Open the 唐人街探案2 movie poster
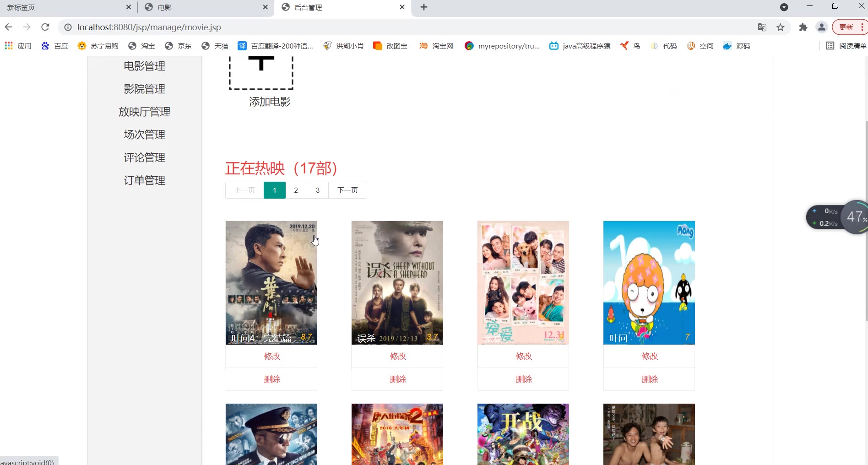Image resolution: width=868 pixels, height=465 pixels. [397, 434]
